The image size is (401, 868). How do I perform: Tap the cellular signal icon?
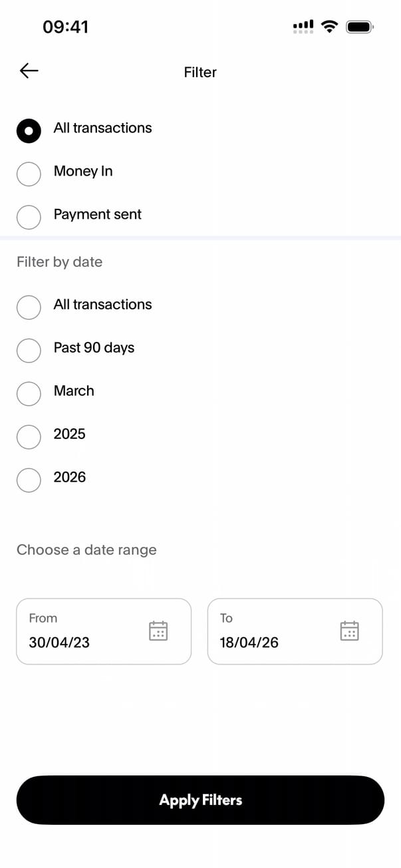pos(303,27)
